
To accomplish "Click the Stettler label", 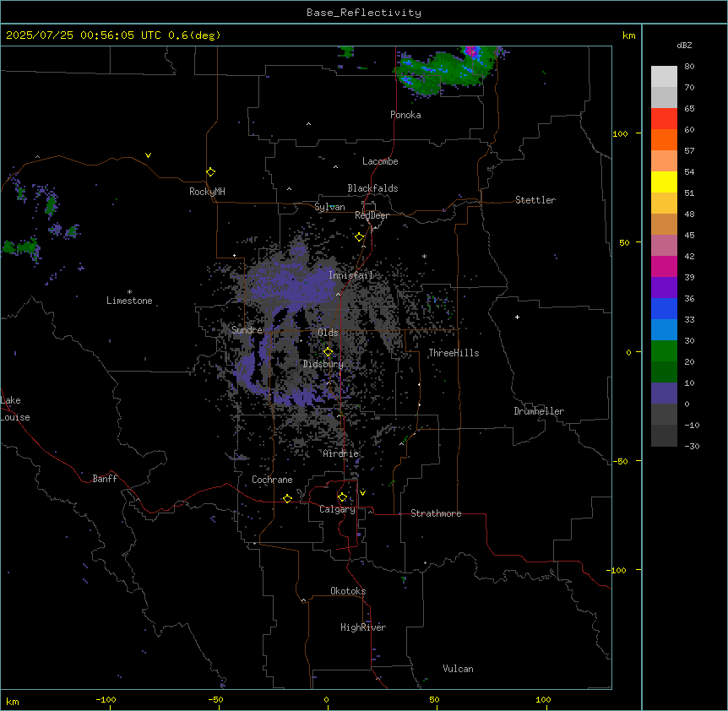I will 535,200.
